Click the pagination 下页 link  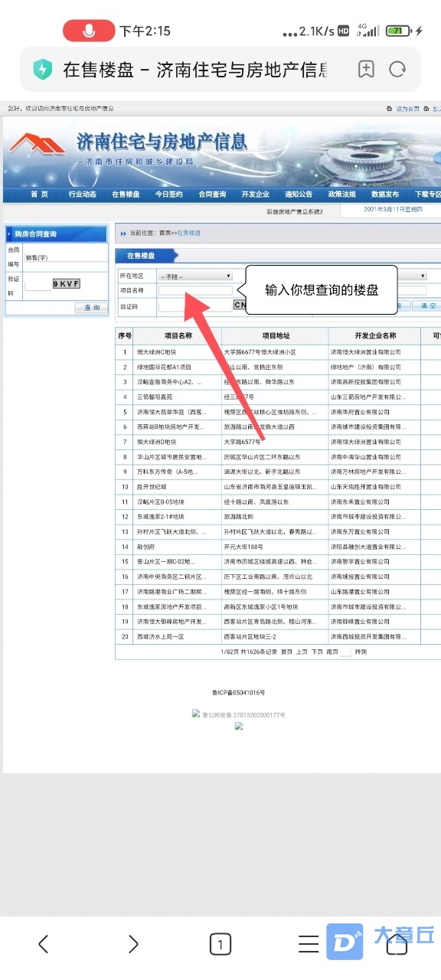click(317, 652)
